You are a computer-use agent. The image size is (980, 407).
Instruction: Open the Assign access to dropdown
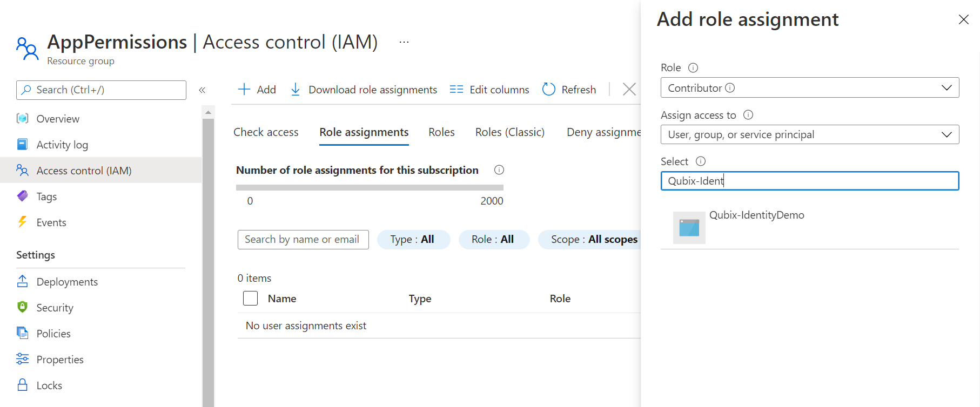click(810, 134)
